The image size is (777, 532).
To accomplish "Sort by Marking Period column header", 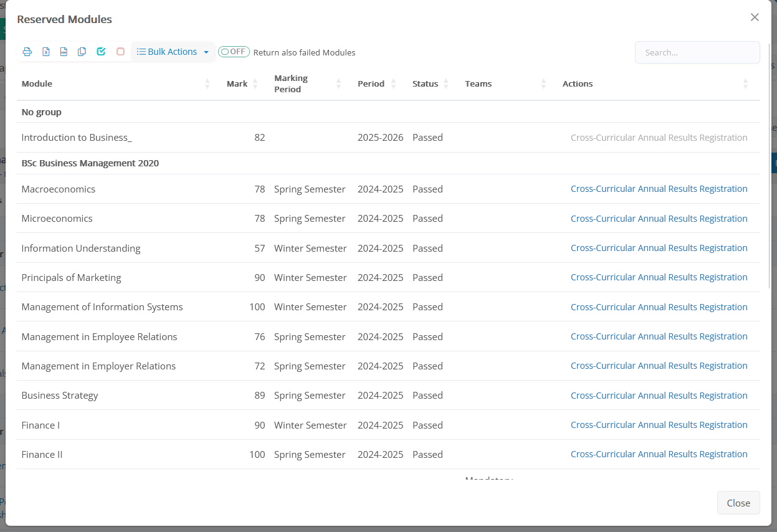I will click(x=291, y=83).
